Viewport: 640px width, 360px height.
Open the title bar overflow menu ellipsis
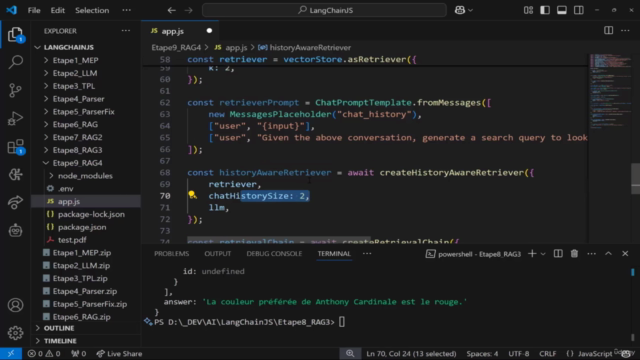point(127,10)
